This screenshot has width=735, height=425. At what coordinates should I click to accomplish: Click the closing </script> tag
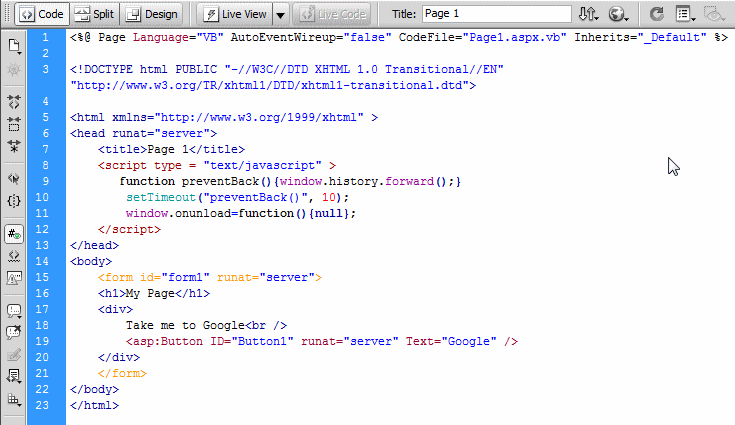click(129, 229)
